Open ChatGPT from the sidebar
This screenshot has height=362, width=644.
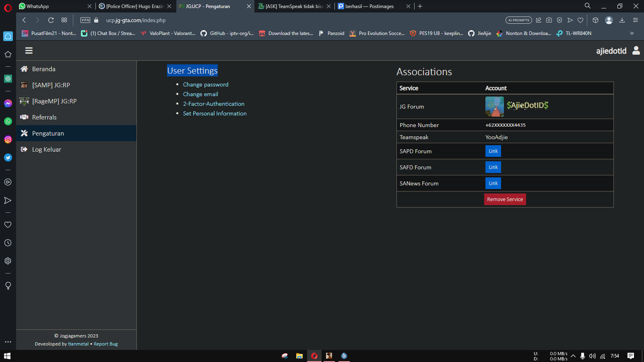pyautogui.click(x=8, y=79)
